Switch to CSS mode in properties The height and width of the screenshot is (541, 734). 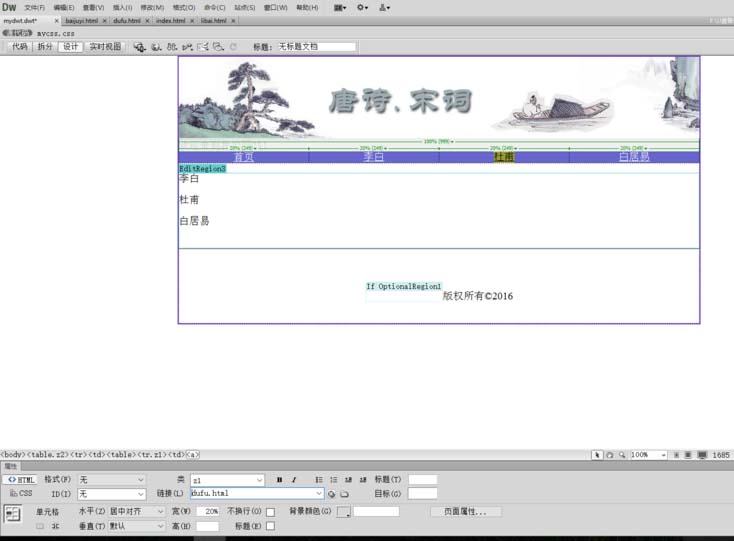coord(20,494)
